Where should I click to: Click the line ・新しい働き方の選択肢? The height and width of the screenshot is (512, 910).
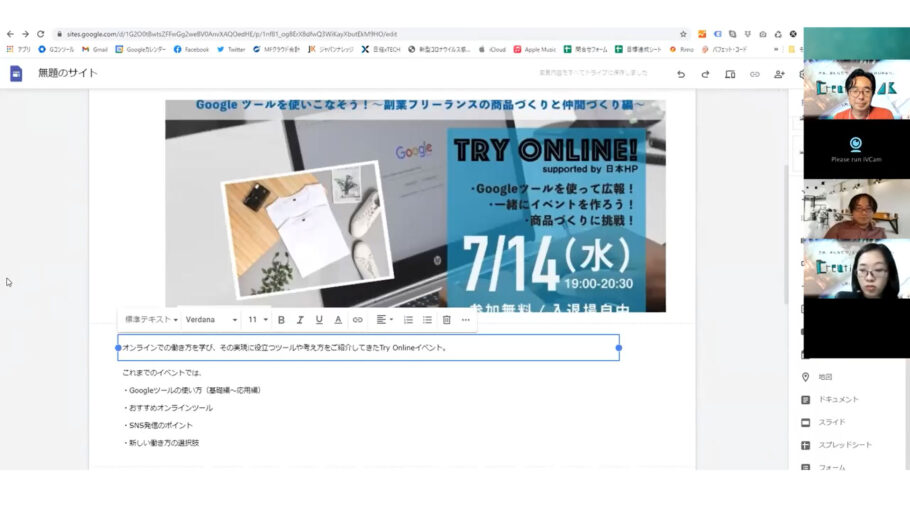pos(161,442)
